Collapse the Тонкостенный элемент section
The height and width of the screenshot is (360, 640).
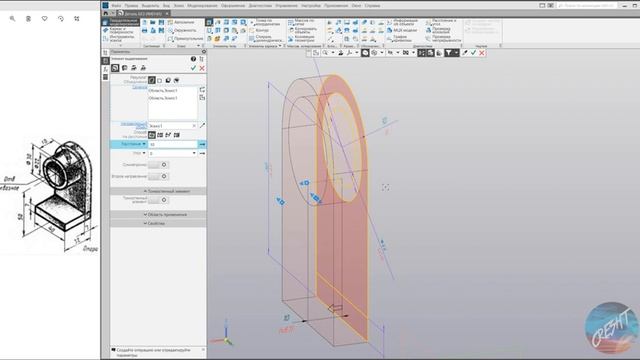[158, 191]
